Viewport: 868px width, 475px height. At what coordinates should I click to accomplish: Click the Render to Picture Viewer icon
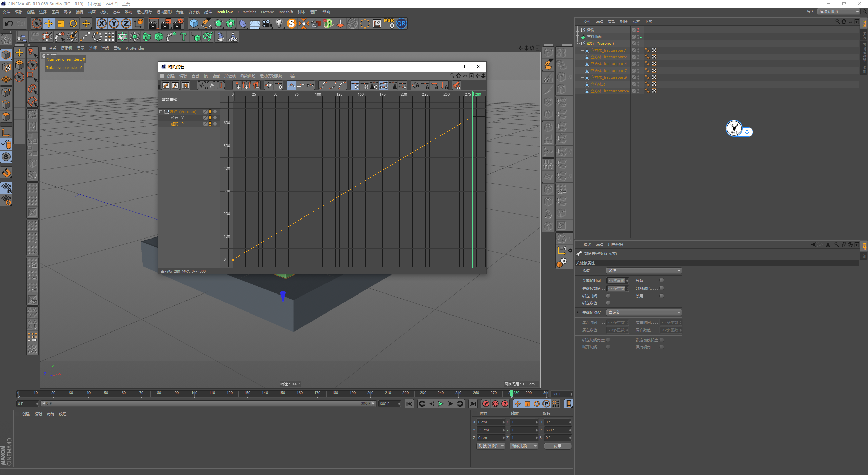click(x=165, y=23)
